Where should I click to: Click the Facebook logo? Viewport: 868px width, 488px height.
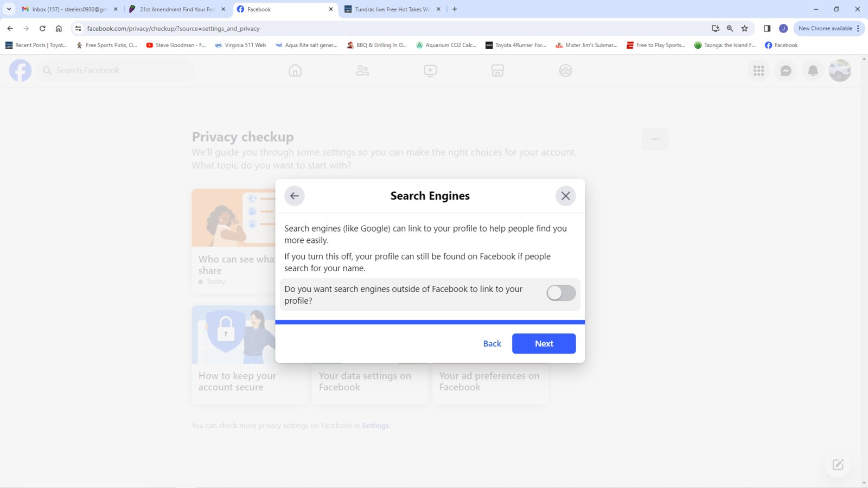pos(20,70)
